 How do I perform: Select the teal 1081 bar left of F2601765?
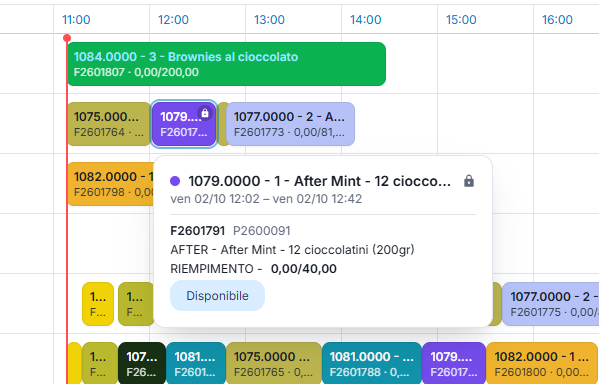coord(196,363)
